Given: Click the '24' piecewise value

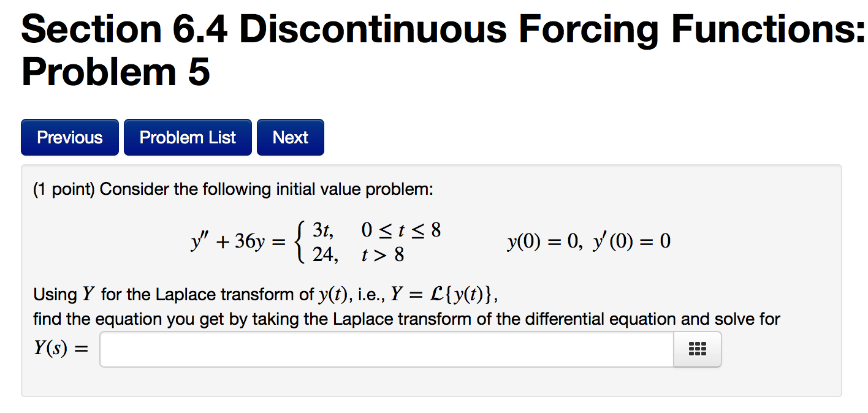Looking at the screenshot, I should pos(324,254).
